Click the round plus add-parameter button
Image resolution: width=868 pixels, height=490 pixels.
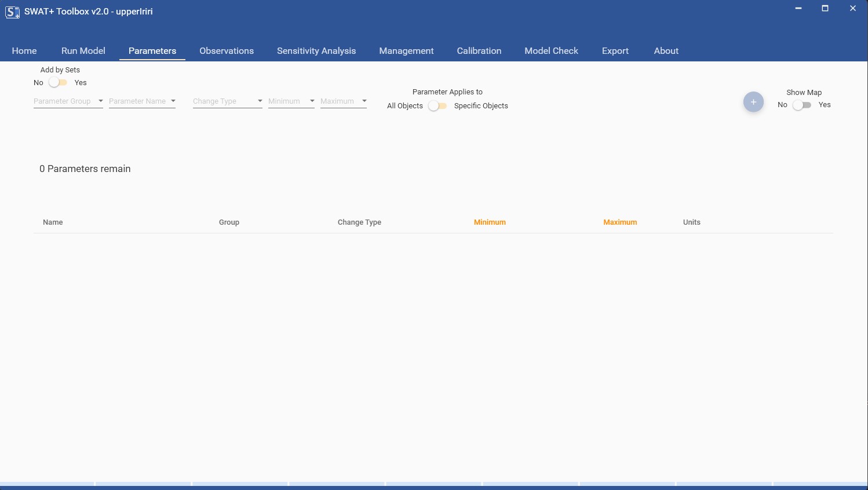[x=753, y=102]
